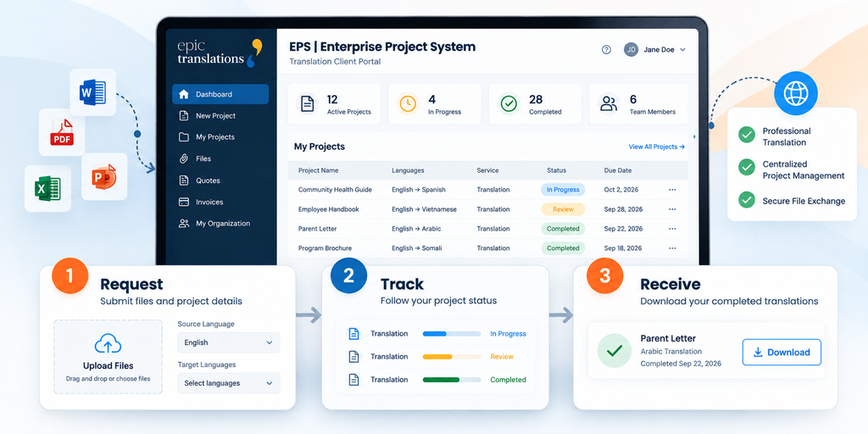
Task: Click the New Project document icon
Action: [184, 115]
